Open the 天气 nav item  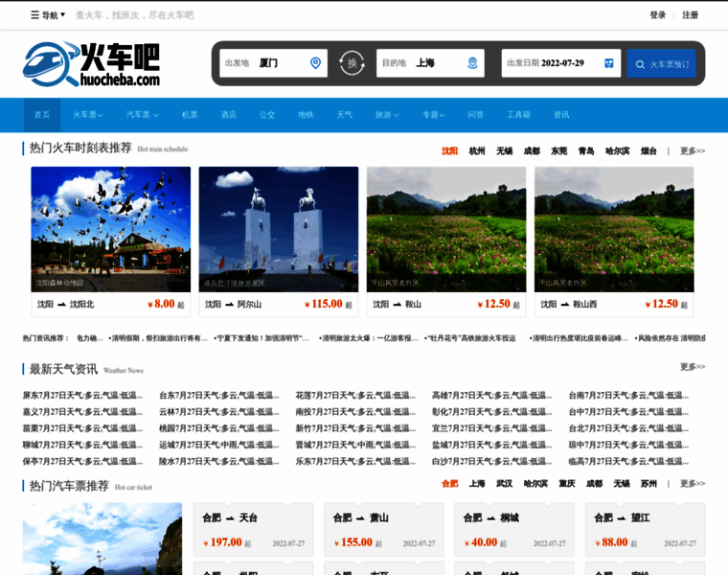(x=344, y=115)
